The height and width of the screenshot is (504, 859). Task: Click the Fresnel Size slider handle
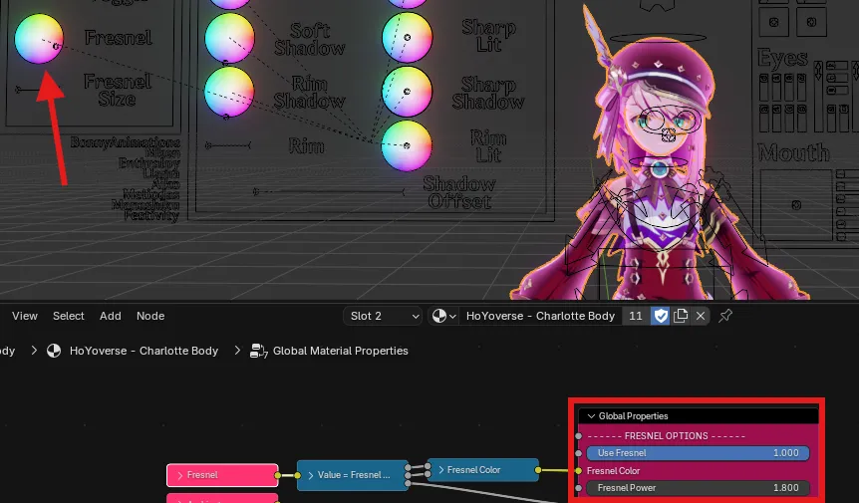tap(18, 90)
